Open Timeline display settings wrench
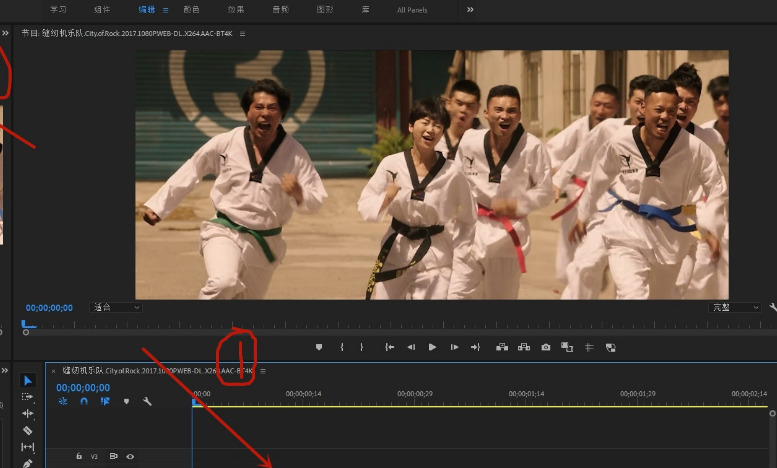The height and width of the screenshot is (468, 777). tap(147, 401)
